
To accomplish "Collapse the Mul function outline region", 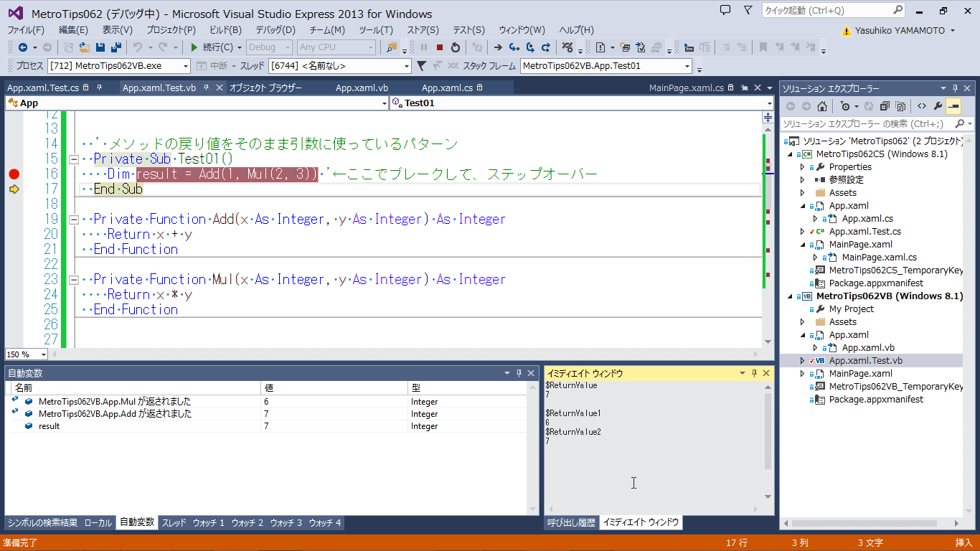I will coord(72,280).
